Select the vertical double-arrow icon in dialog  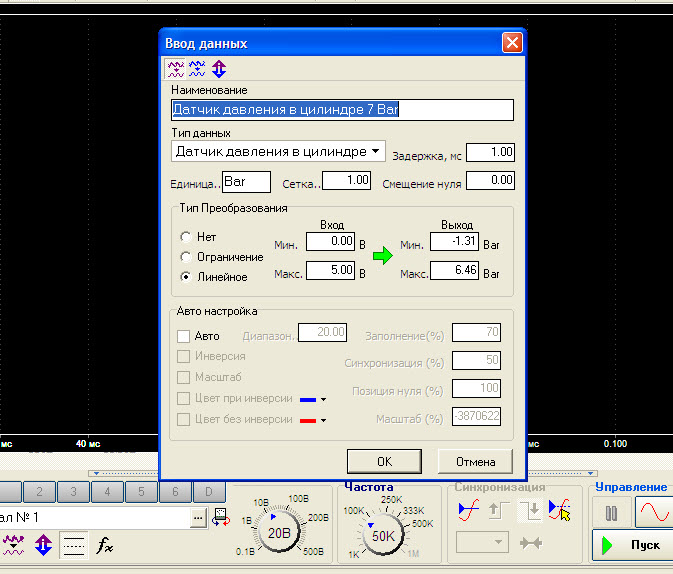[x=219, y=69]
